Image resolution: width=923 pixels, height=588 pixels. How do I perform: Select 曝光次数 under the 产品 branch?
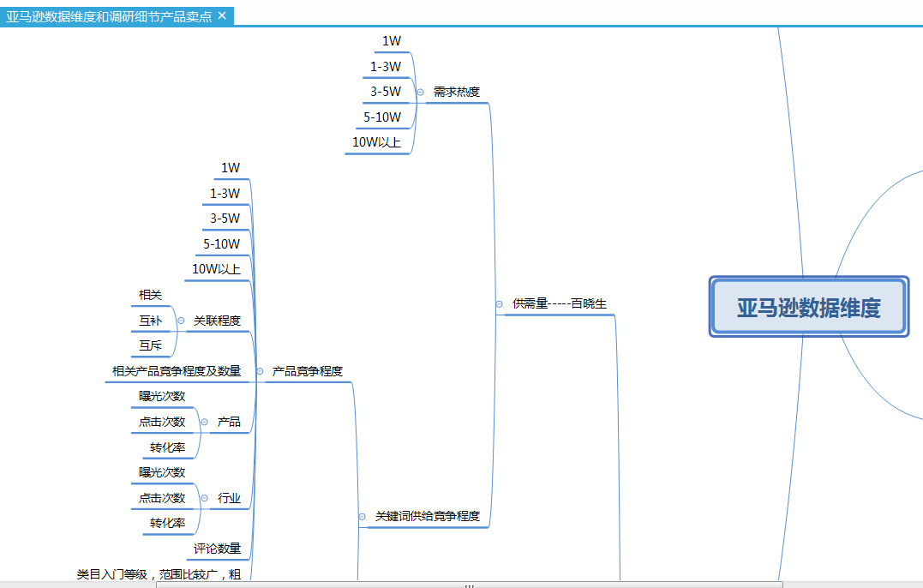[162, 396]
